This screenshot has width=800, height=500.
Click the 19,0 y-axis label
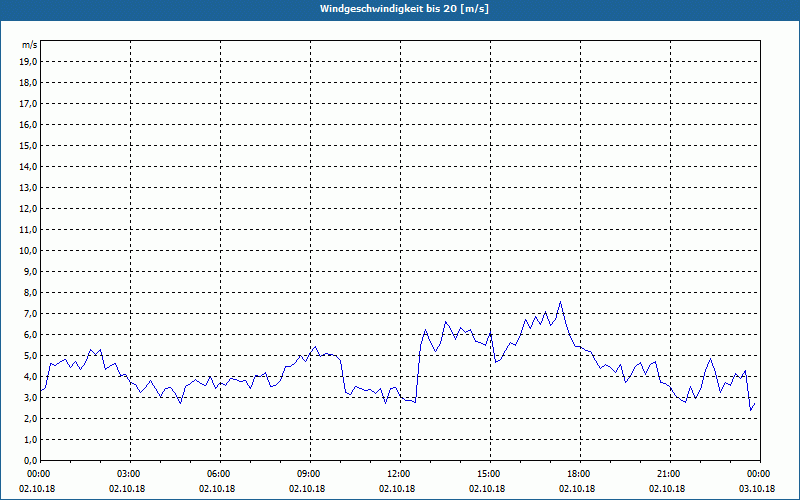(x=28, y=62)
